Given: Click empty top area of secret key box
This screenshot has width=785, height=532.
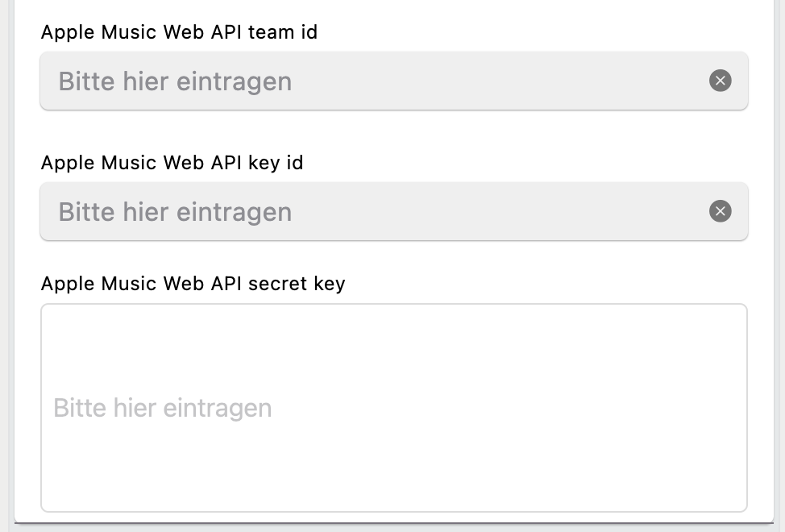Looking at the screenshot, I should click(x=394, y=335).
